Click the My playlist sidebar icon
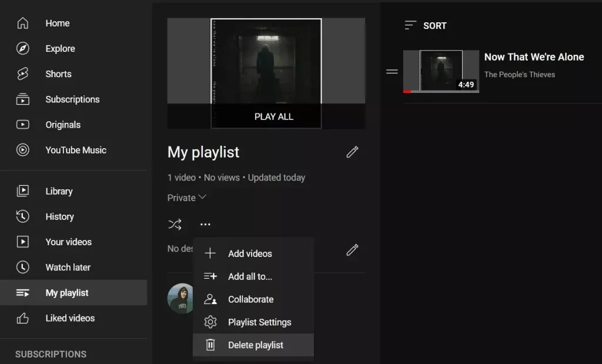The height and width of the screenshot is (364, 602). pyautogui.click(x=23, y=293)
